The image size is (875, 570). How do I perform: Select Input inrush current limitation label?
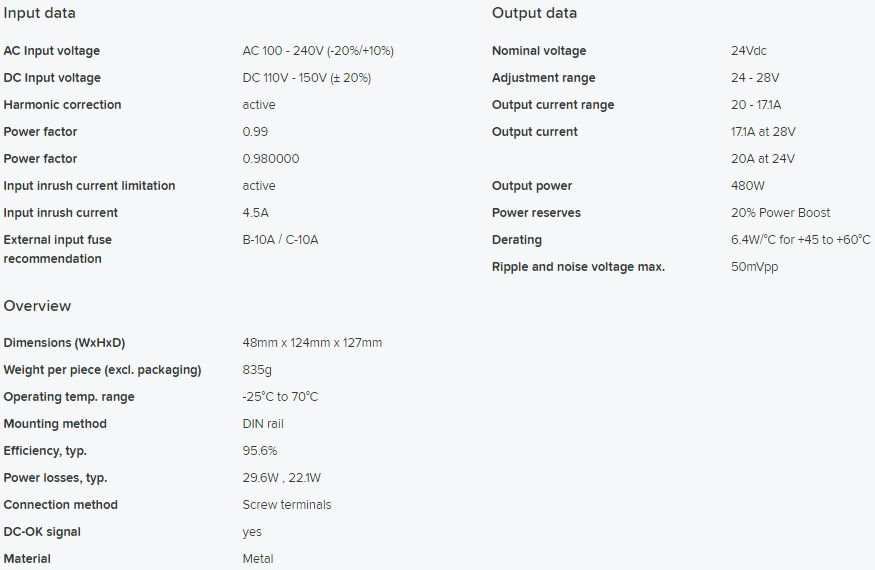[89, 186]
